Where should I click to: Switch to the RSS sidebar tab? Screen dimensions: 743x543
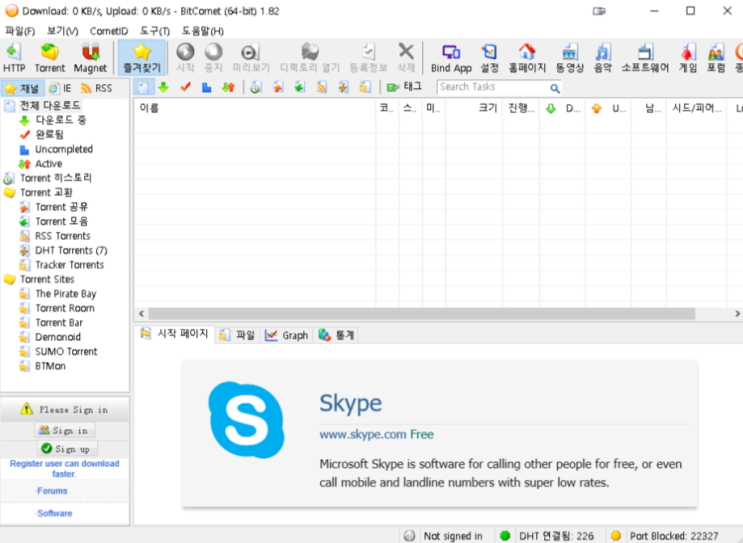pyautogui.click(x=96, y=88)
